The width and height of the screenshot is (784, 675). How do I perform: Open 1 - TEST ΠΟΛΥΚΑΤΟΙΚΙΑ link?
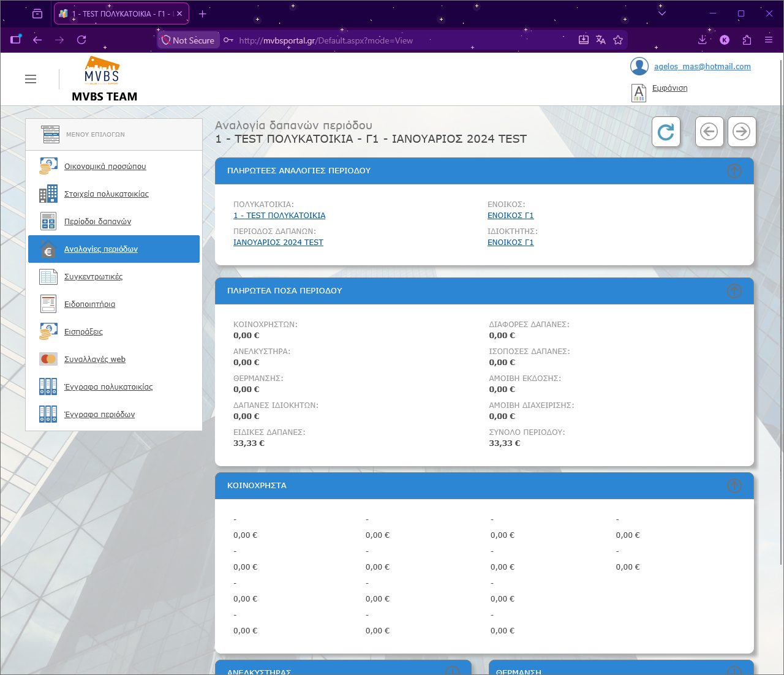(279, 215)
